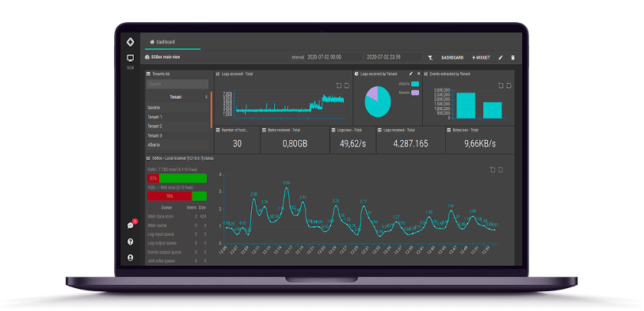
Task: Switch to the Dashboard tab
Action: (x=162, y=42)
